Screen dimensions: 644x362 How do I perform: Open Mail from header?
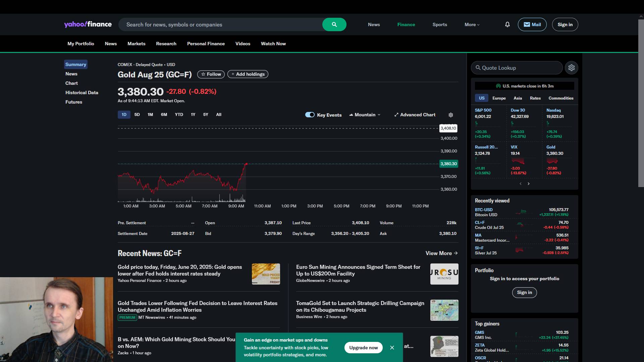[532, 24]
